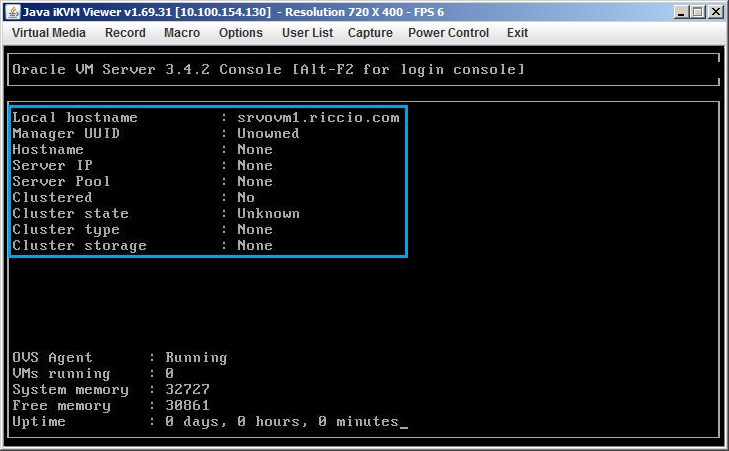The width and height of the screenshot is (729, 451).
Task: Click the free memory value '30861'
Action: point(187,405)
